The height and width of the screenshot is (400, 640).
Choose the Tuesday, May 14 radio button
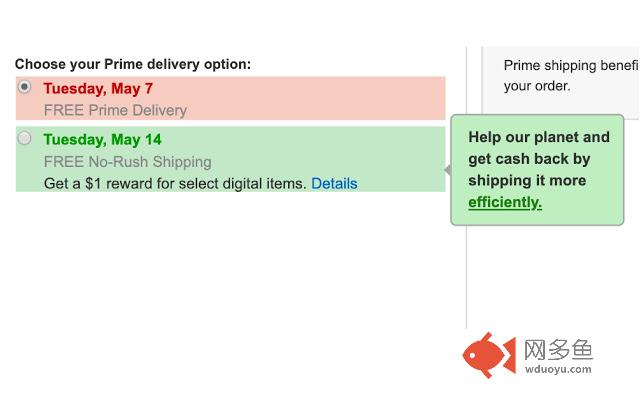(24, 138)
